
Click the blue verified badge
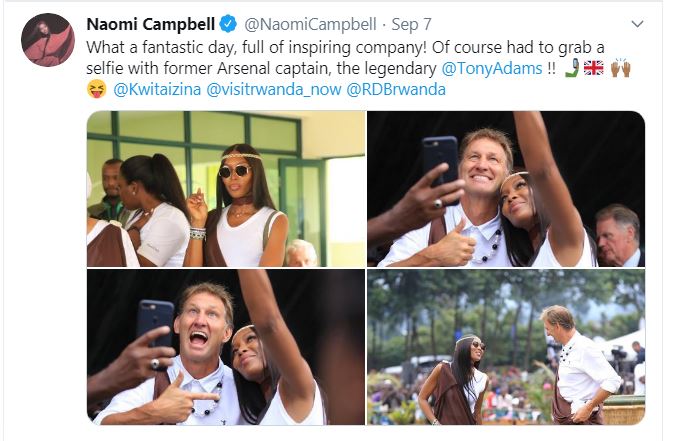click(227, 24)
